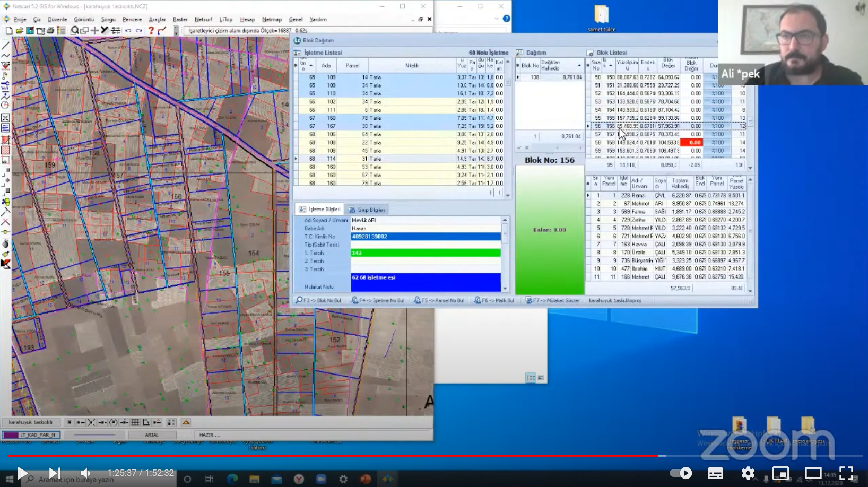This screenshot has width=868, height=487.
Task: Click the ARIAL font selector
Action: point(152,435)
